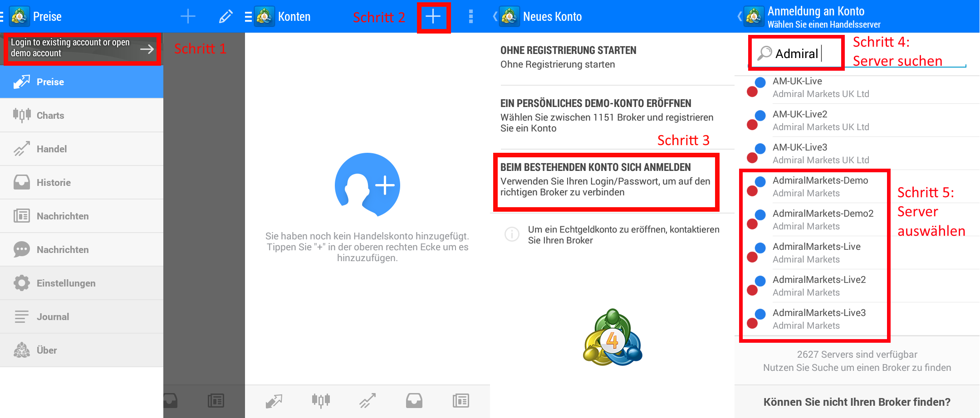This screenshot has width=980, height=418.
Task: Tap the login to existing account banner arrow
Action: point(147,49)
